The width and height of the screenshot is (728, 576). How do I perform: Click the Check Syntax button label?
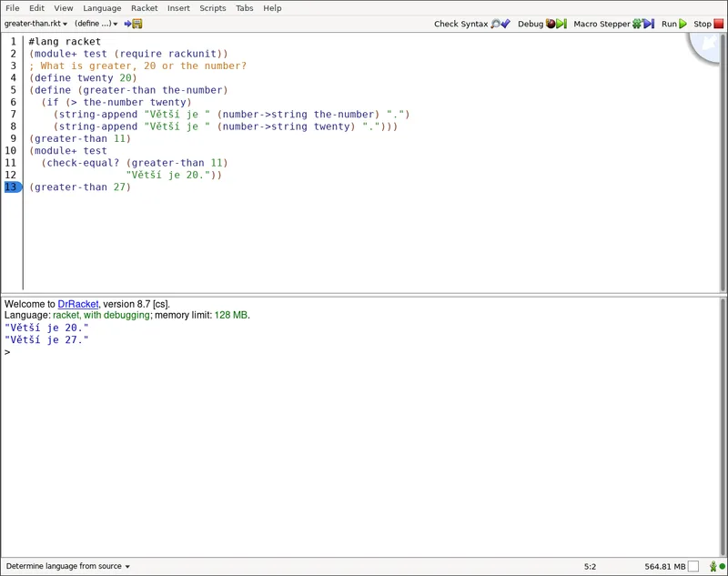point(460,24)
